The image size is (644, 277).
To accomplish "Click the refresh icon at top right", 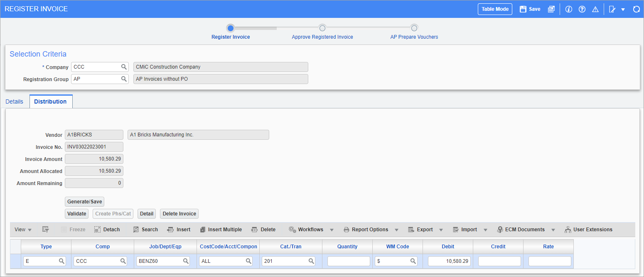I will tap(637, 9).
